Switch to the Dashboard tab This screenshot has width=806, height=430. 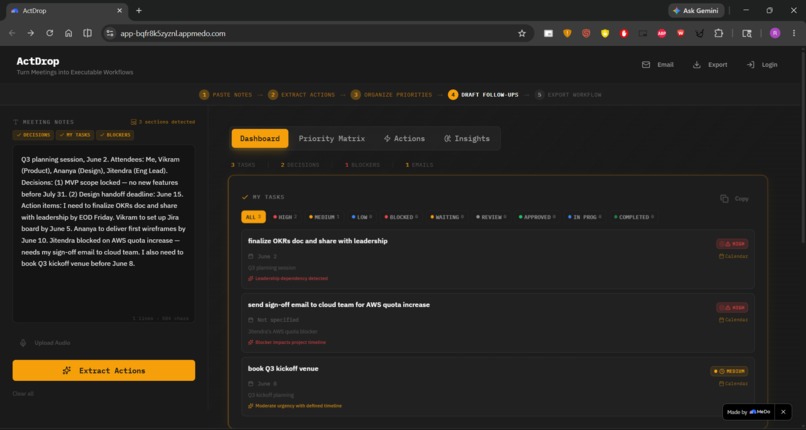pyautogui.click(x=260, y=138)
